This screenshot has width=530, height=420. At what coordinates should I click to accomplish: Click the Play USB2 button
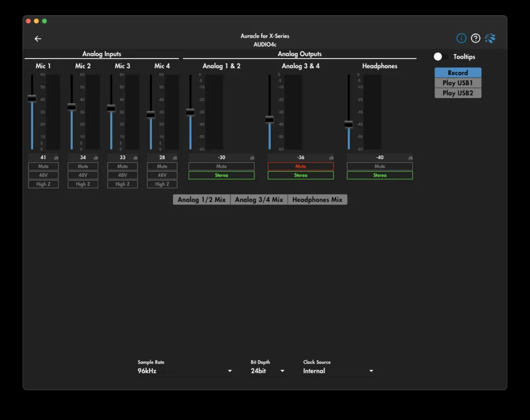point(458,93)
